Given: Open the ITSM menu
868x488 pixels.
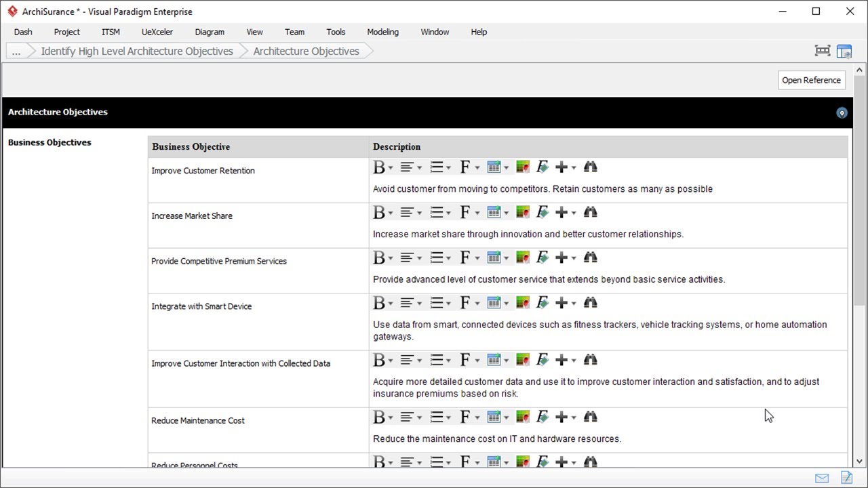Looking at the screenshot, I should [111, 32].
